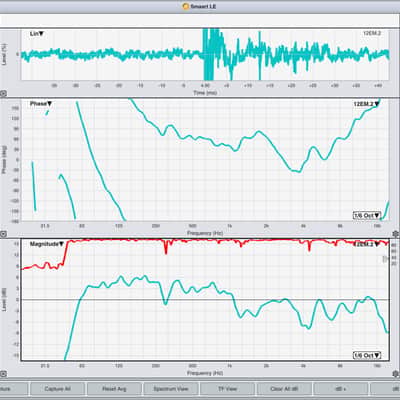Open magnitude plot settings gear

click(x=396, y=374)
